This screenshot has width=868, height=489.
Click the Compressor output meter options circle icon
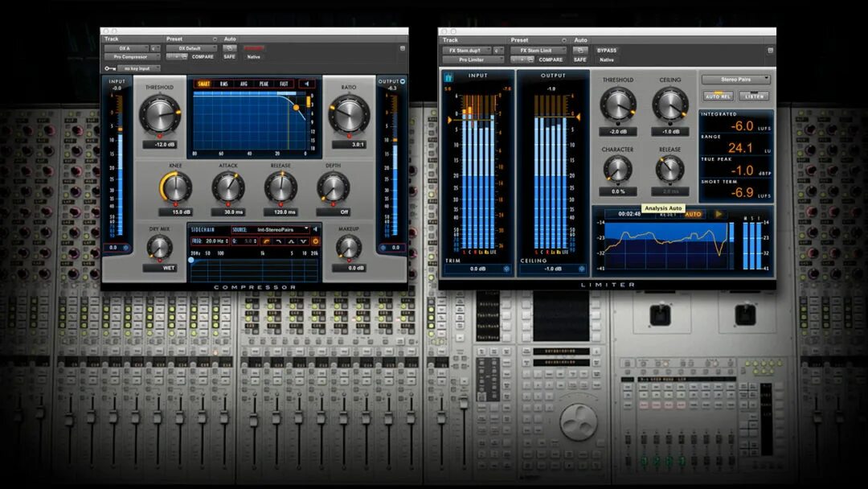coord(403,81)
